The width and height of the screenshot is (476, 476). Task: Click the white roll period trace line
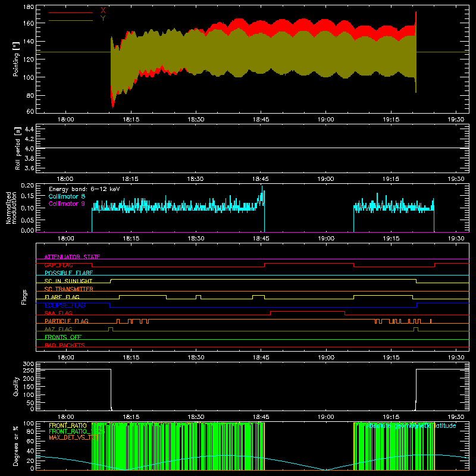pyautogui.click(x=252, y=148)
